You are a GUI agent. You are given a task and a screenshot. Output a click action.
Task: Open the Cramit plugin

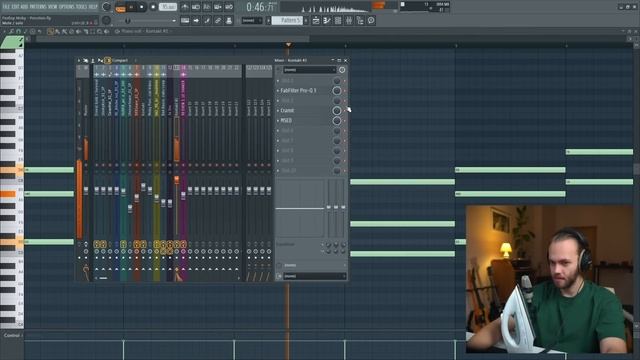tap(287, 111)
